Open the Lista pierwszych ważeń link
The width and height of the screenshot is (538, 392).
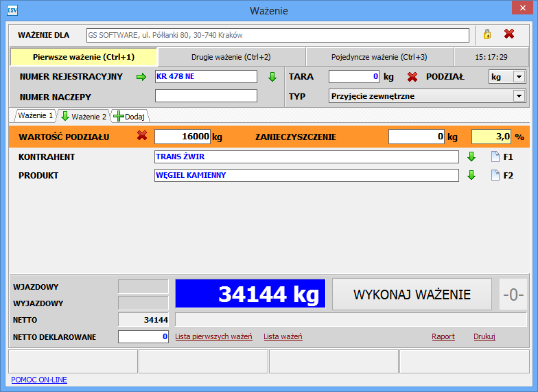point(213,337)
